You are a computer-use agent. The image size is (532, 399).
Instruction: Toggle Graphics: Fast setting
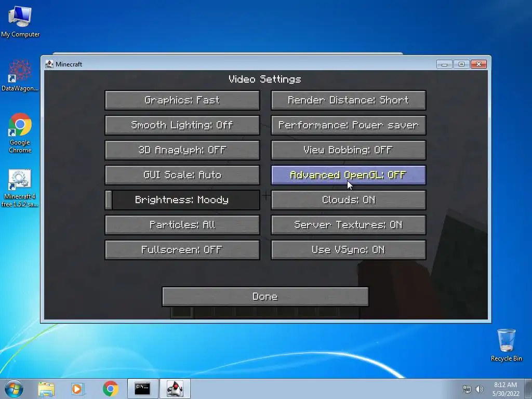point(182,100)
